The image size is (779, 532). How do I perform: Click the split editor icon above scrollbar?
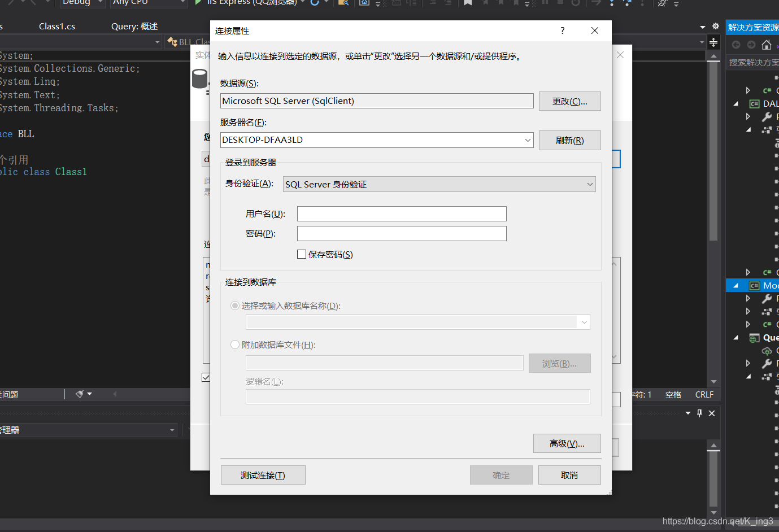(713, 42)
